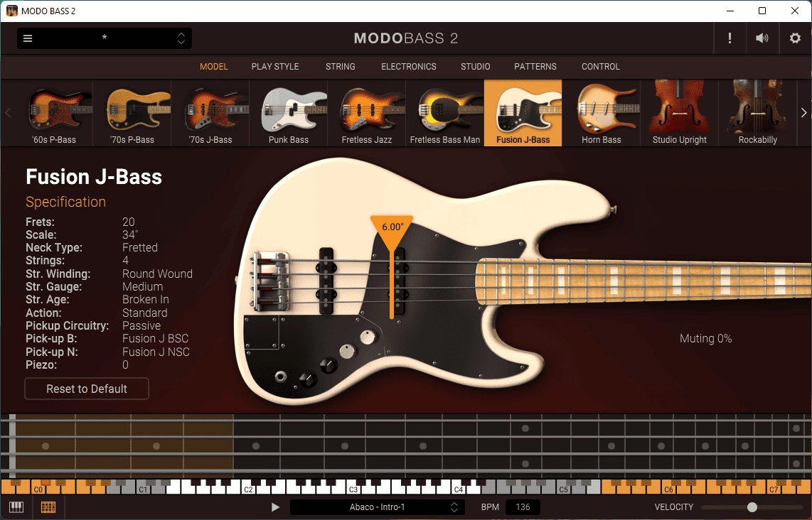
Task: Open the preset name selector
Action: tap(104, 38)
